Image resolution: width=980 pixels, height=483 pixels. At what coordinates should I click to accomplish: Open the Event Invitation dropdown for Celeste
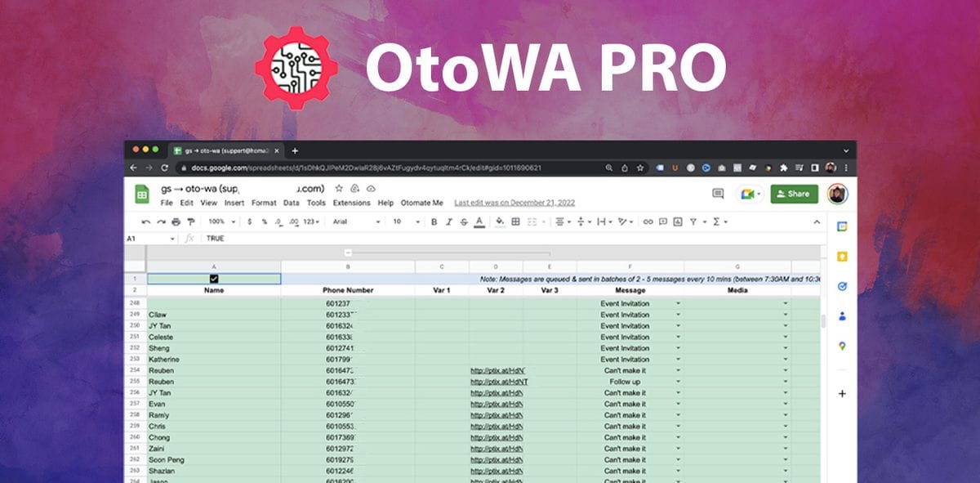tap(678, 337)
